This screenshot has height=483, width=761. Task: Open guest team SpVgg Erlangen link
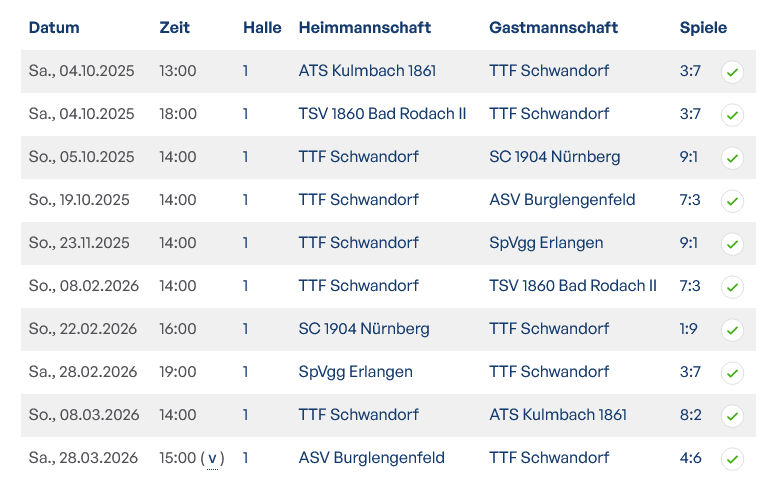[x=546, y=243]
